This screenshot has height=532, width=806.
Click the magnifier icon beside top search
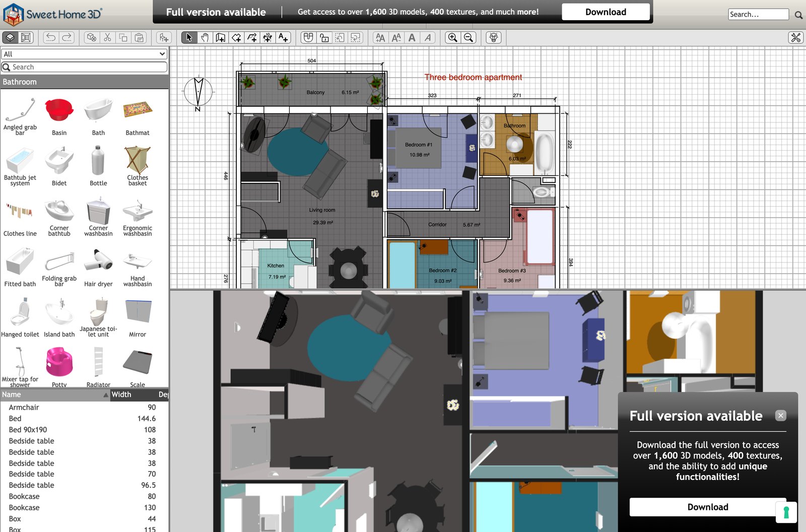click(798, 15)
